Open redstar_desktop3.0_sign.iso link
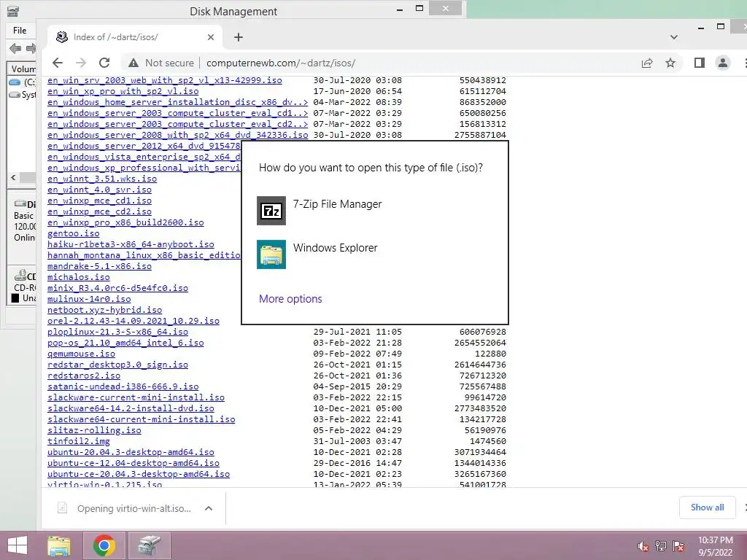This screenshot has width=747, height=560. 117,365
